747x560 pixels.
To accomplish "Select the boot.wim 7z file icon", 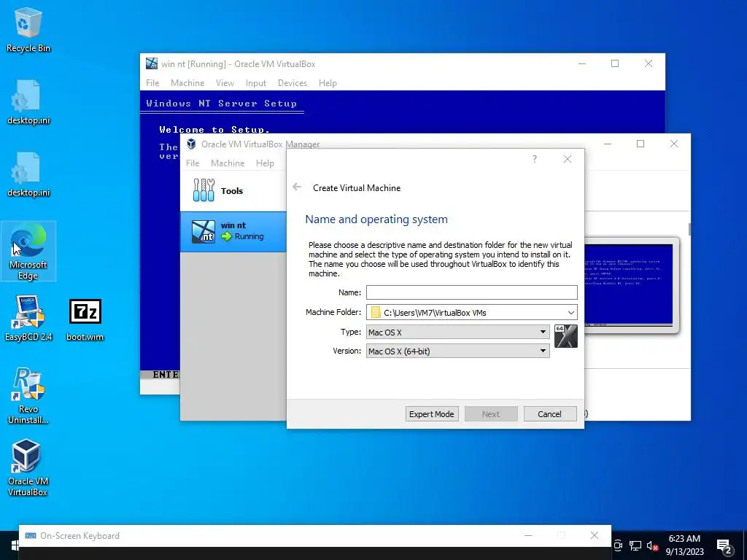I will [x=85, y=318].
